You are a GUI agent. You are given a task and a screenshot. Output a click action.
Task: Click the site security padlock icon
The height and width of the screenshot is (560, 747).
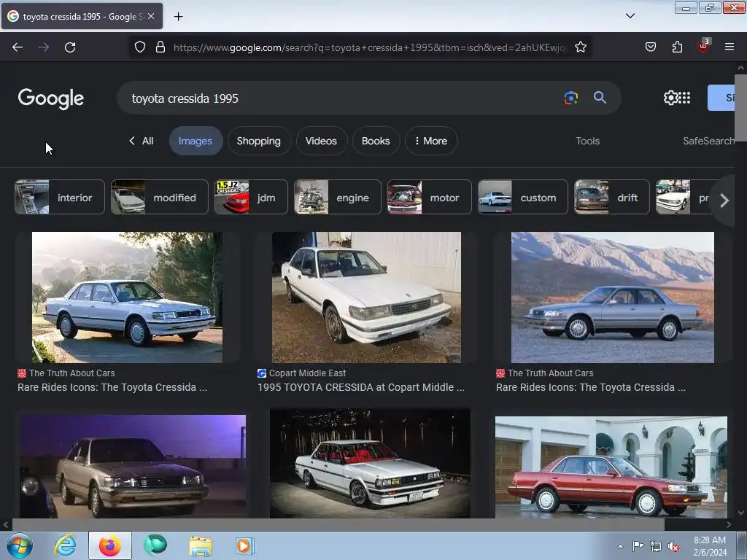pyautogui.click(x=160, y=47)
